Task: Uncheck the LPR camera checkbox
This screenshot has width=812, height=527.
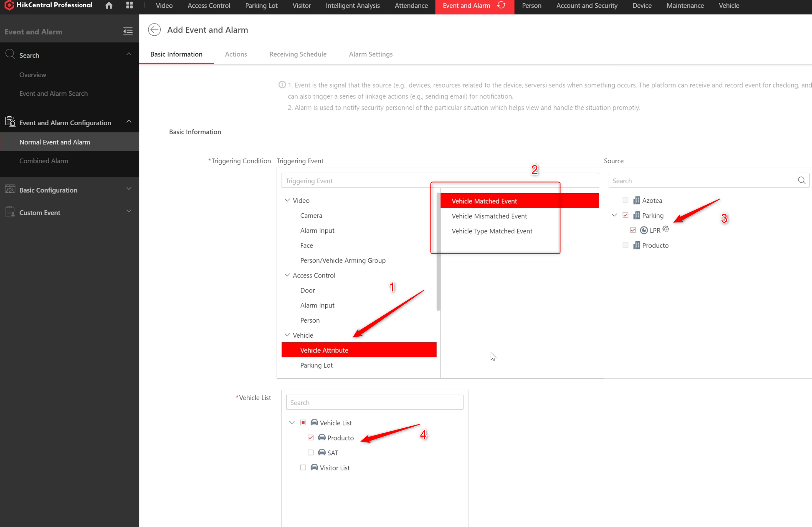Action: click(x=633, y=230)
